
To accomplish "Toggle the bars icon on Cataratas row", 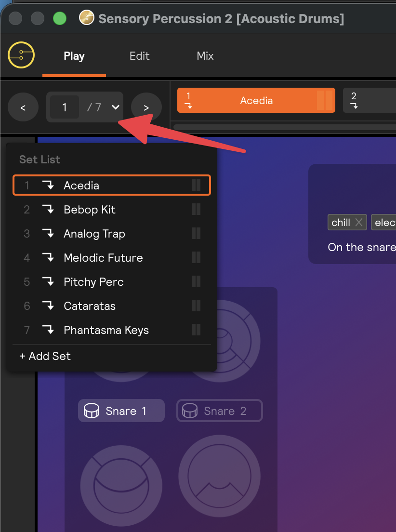I will click(196, 306).
